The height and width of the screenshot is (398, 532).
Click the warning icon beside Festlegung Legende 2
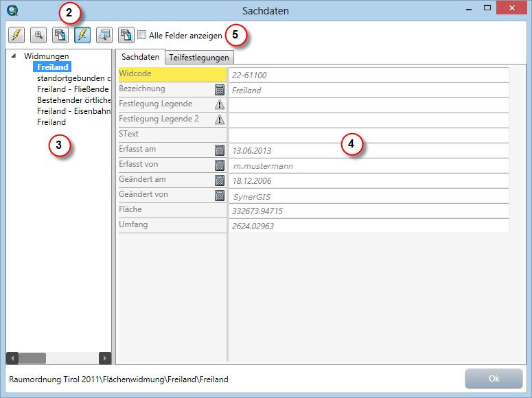coord(220,120)
